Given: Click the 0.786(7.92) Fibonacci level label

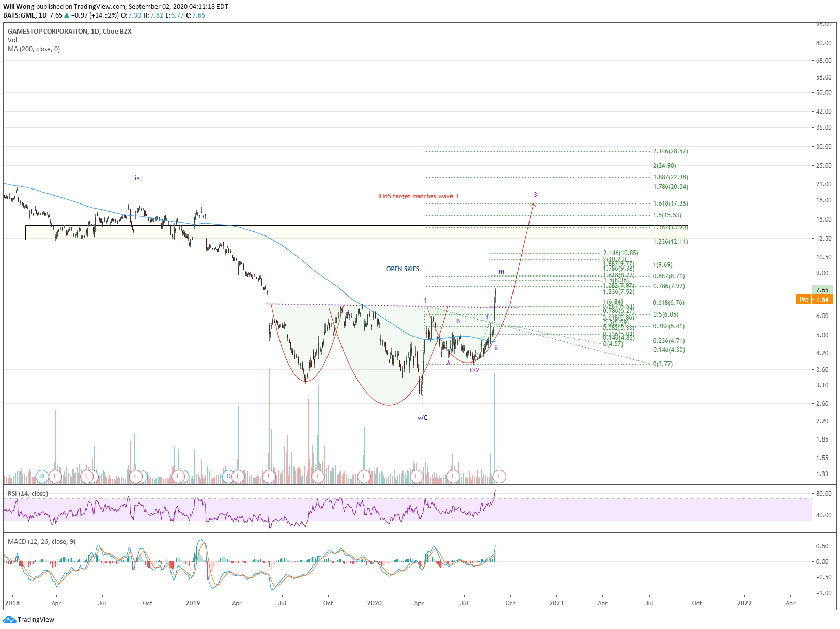Looking at the screenshot, I should pos(668,286).
